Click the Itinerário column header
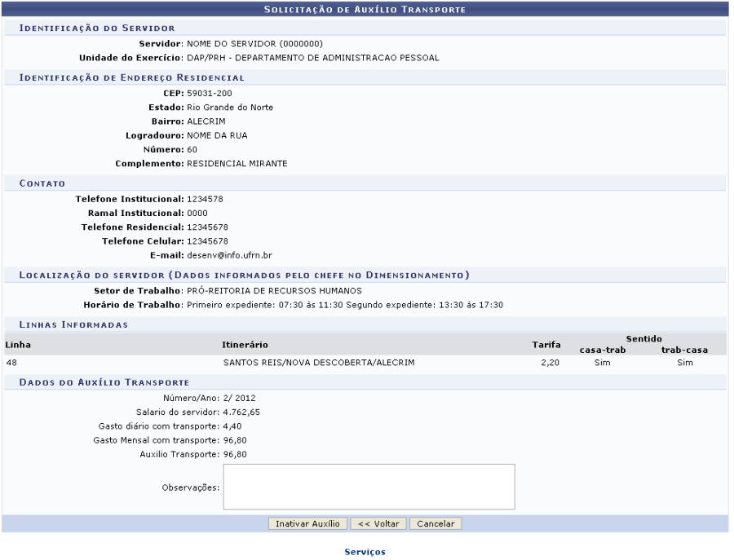Viewport: 734px width, 560px height. tap(245, 345)
